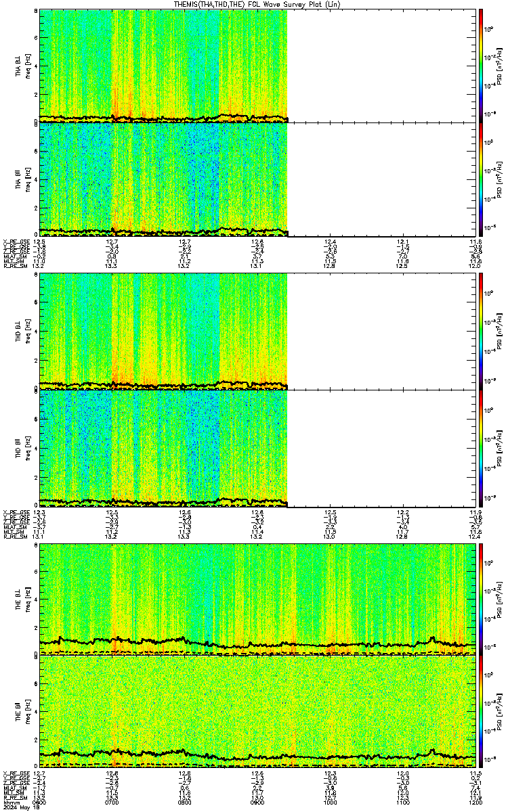Click the THEMIS FGL Wave Survey Plot title
Image resolution: width=508 pixels, height=812 pixels.
(x=257, y=4)
